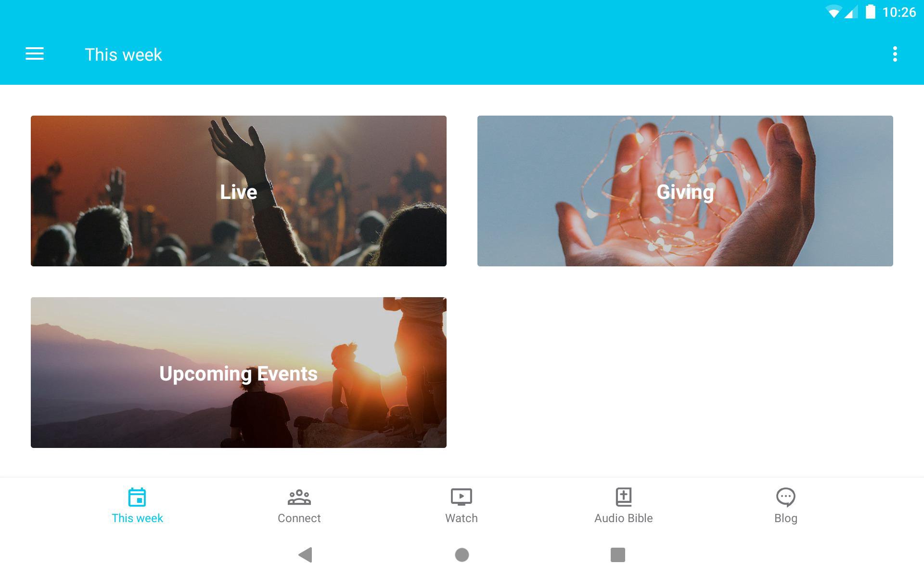
Task: Open the three-dot overflow menu
Action: coord(895,54)
